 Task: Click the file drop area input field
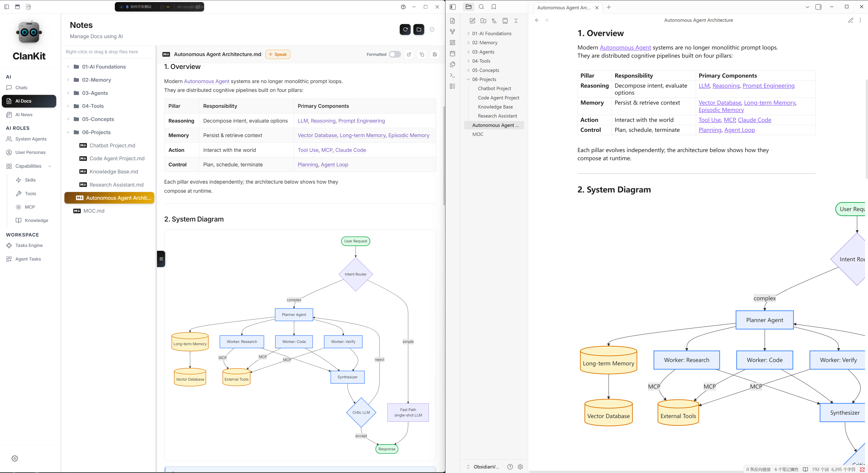pos(108,52)
